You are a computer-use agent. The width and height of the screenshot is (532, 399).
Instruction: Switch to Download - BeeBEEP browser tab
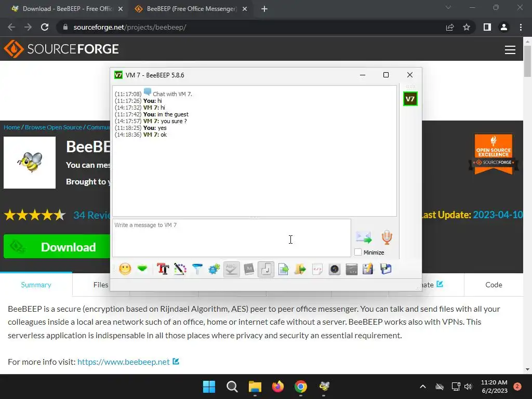pos(67,9)
